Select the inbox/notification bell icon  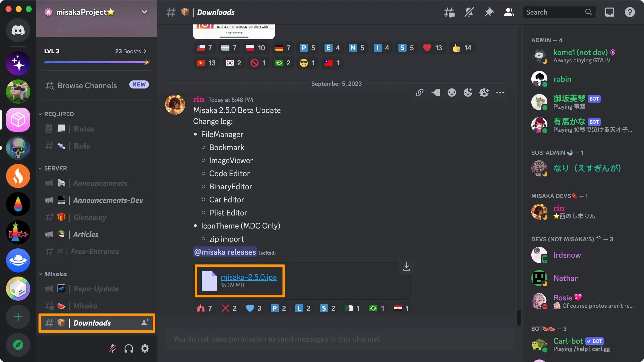(x=610, y=12)
